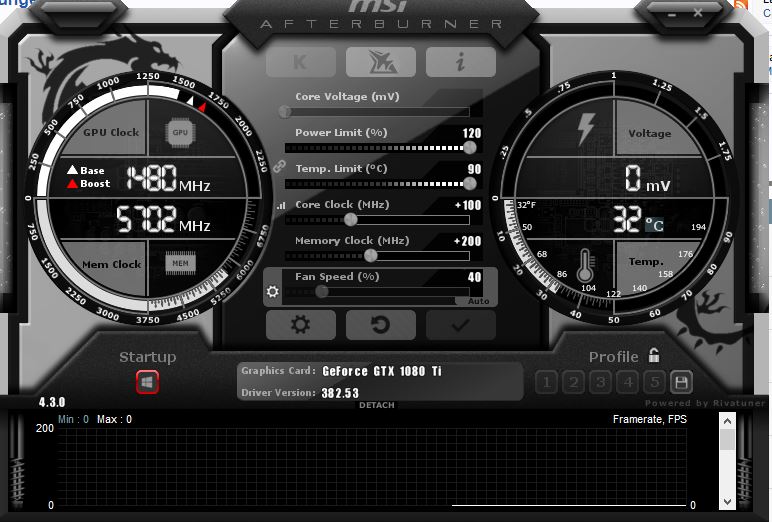Click the version number 4.3.0
Image resolution: width=772 pixels, height=522 pixels.
[52, 402]
